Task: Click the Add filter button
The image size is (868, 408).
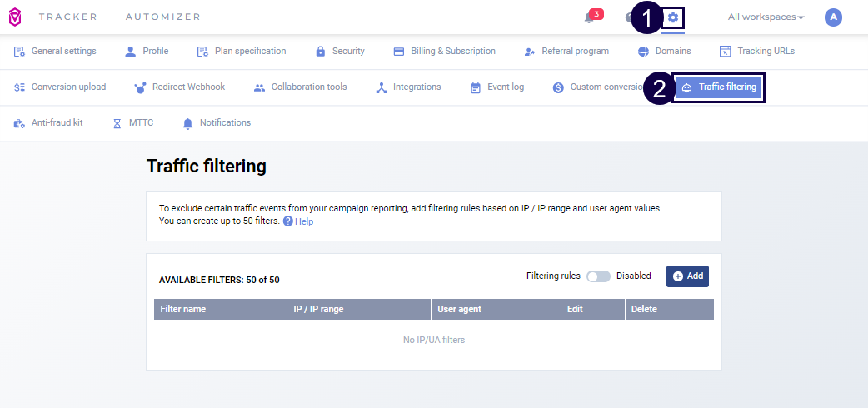Action: 687,276
